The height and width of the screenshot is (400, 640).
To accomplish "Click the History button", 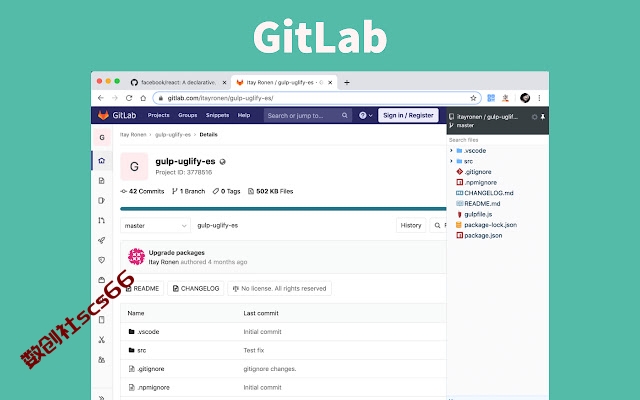I will point(411,225).
